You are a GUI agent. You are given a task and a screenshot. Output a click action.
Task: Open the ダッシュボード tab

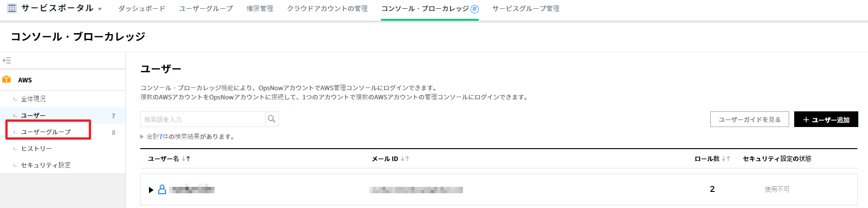(x=142, y=9)
